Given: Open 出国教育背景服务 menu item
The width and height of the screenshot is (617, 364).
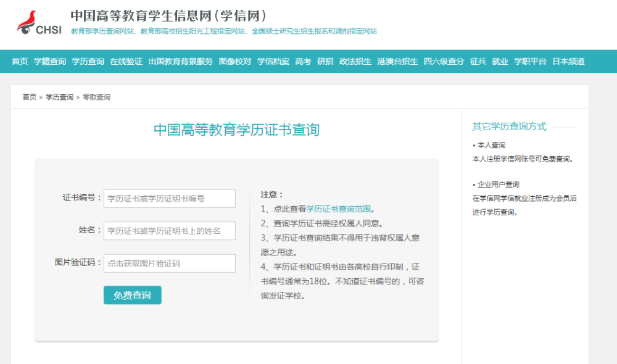Looking at the screenshot, I should [x=180, y=62].
